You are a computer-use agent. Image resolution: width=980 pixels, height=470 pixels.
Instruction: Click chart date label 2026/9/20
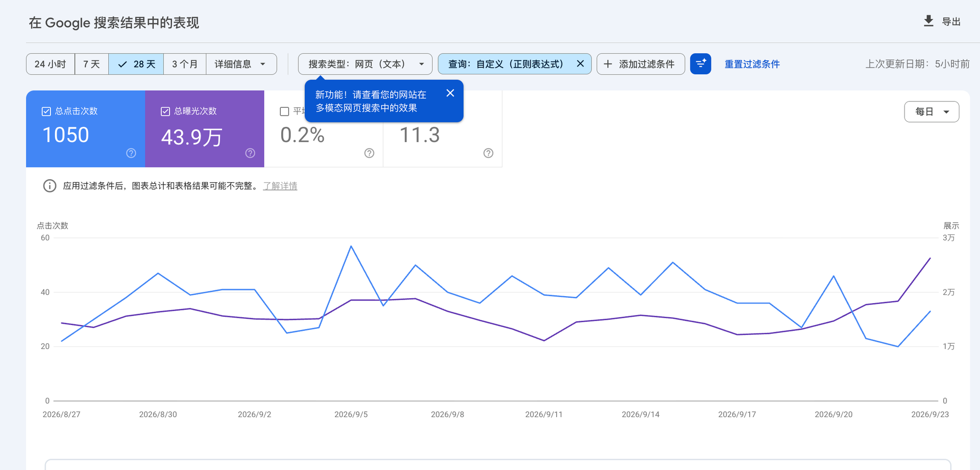833,415
